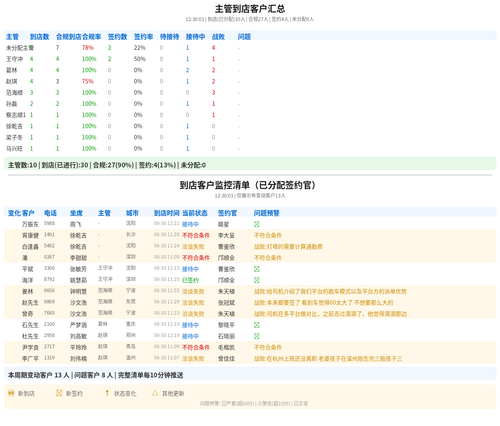Click the 签约率 column header
Screen dimensions: 500x426
(x=143, y=37)
